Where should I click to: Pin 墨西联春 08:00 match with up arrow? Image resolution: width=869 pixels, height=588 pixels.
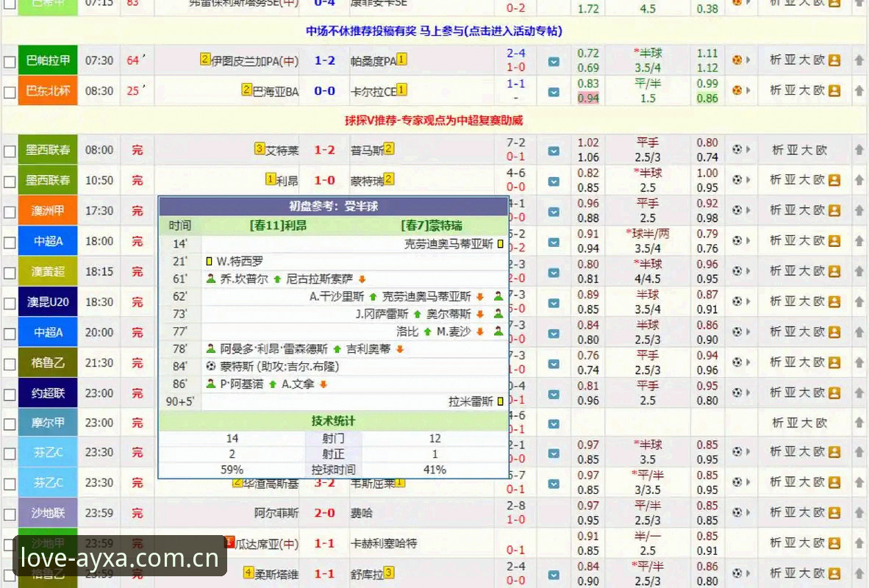(x=859, y=149)
